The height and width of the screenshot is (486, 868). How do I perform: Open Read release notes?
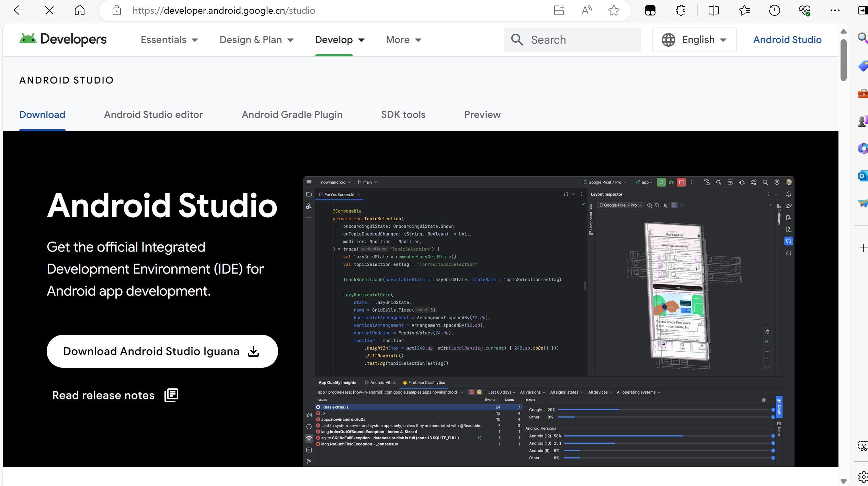point(103,395)
